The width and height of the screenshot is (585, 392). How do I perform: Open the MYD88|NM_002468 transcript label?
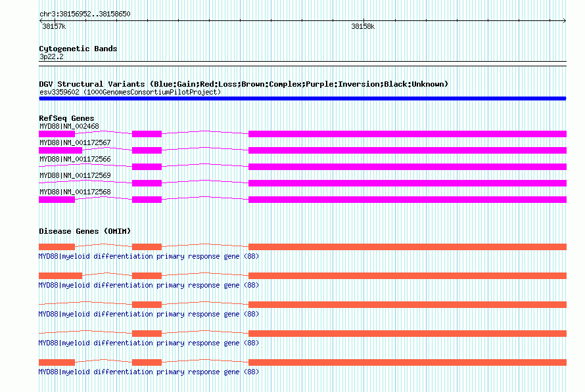click(x=69, y=126)
